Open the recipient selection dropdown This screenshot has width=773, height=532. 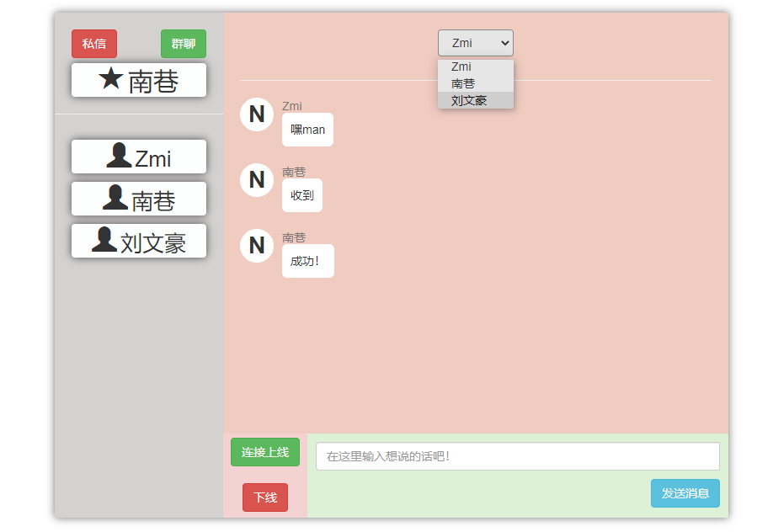coord(475,42)
